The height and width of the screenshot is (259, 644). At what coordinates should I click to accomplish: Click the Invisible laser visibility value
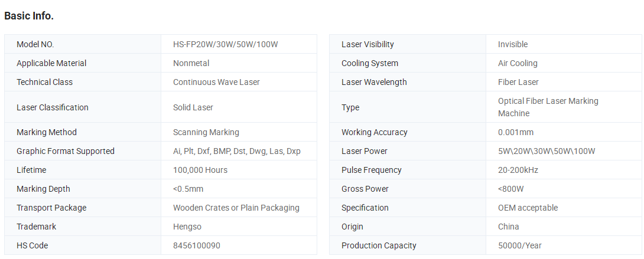(513, 44)
